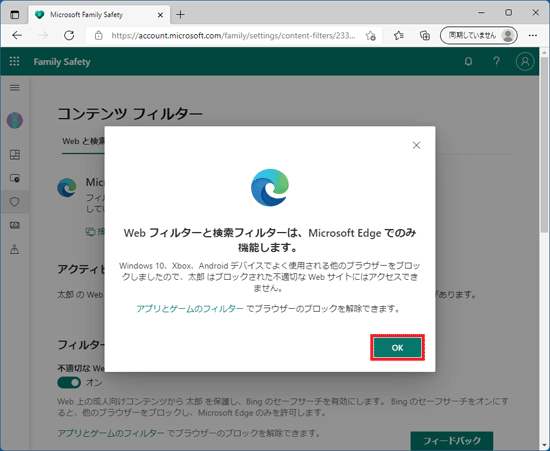Click the Microsoft Edge icon on page
The width and height of the screenshot is (550, 451).
(67, 188)
